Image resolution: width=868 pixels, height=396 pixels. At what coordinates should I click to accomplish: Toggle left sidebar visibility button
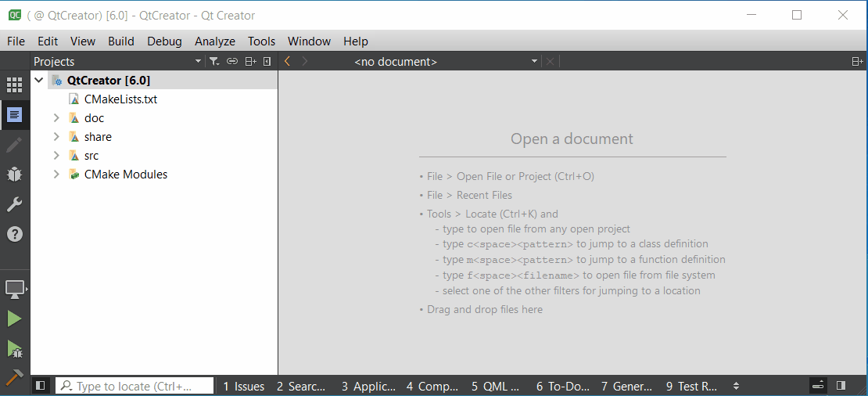tap(41, 386)
